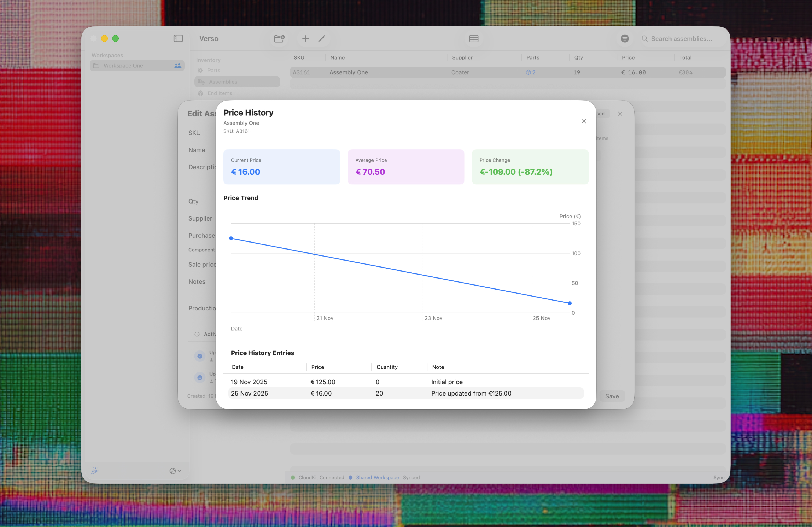Click the pencil edit icon
The height and width of the screenshot is (527, 812).
(x=322, y=39)
